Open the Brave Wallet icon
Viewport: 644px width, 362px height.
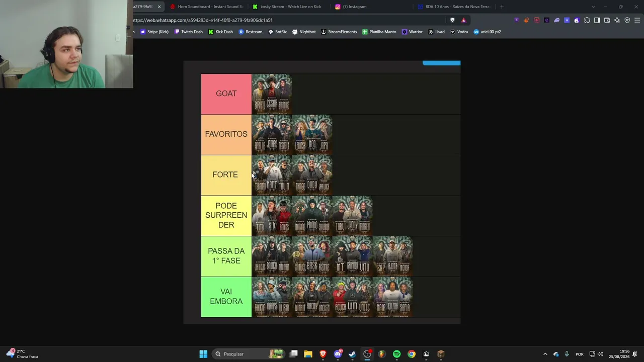pyautogui.click(x=607, y=20)
